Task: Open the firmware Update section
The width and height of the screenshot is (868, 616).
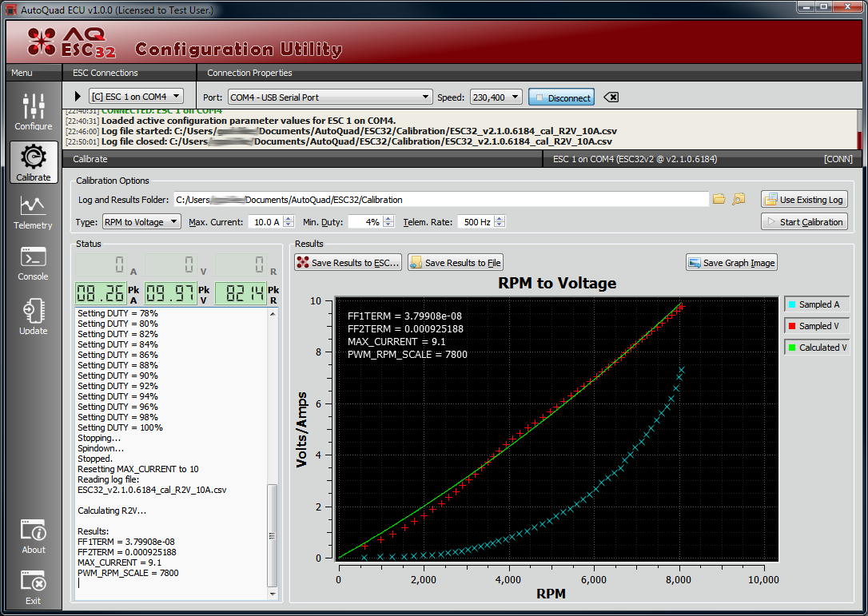Action: pyautogui.click(x=34, y=317)
